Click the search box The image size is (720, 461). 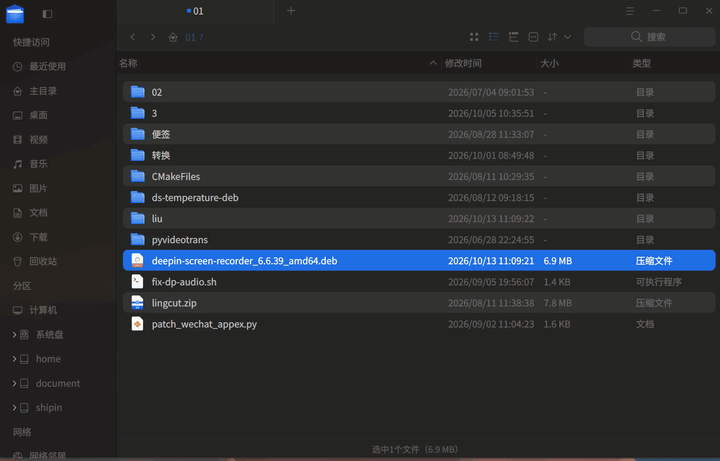coord(649,37)
